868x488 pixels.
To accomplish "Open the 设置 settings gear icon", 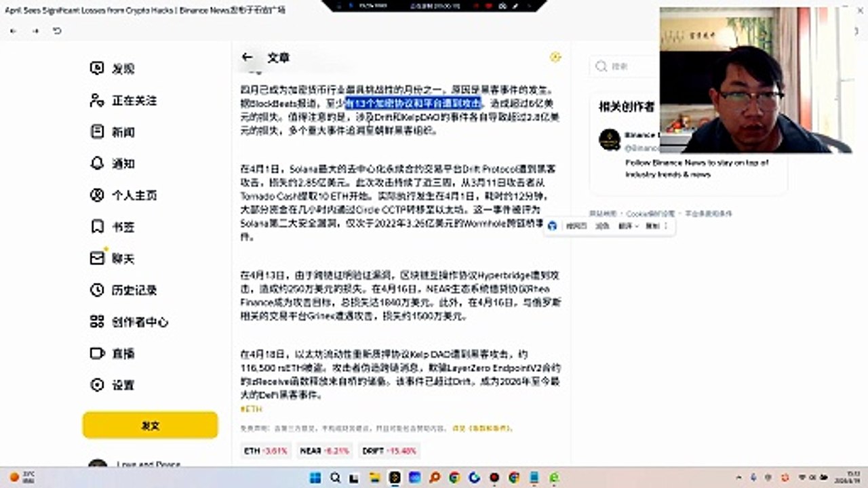I will pyautogui.click(x=97, y=385).
